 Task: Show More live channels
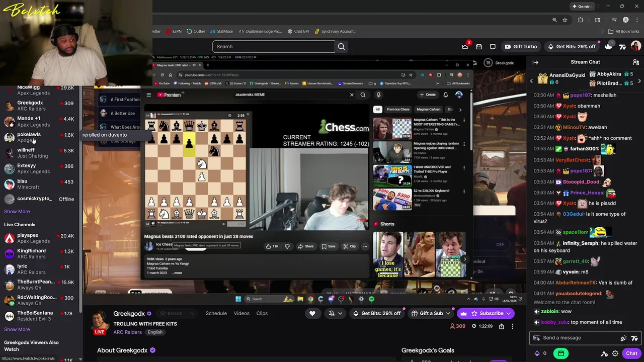pyautogui.click(x=17, y=329)
